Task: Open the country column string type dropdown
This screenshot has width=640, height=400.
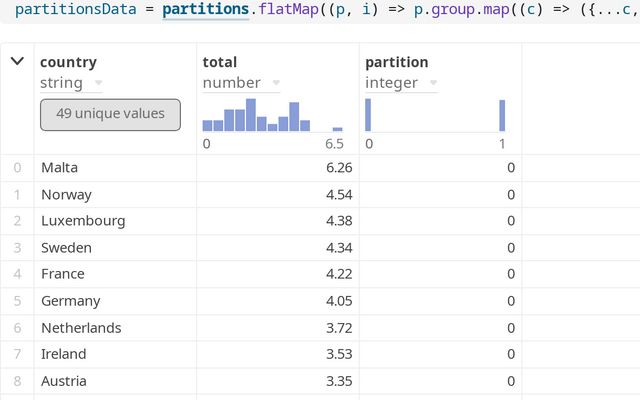Action: tap(97, 84)
